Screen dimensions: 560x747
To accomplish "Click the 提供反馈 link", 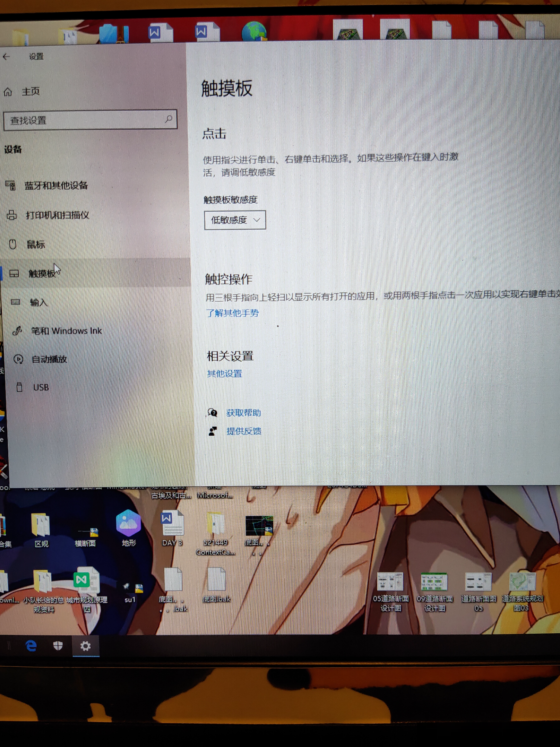I will tap(244, 431).
